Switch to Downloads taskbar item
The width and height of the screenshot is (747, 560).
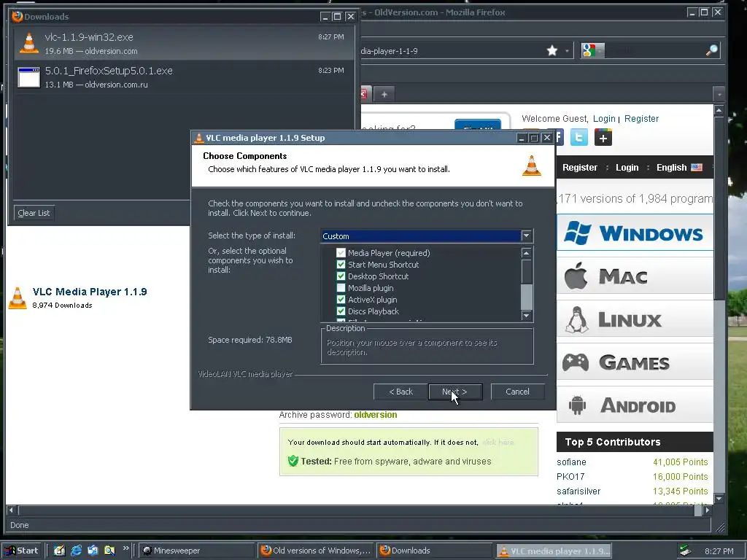434,551
